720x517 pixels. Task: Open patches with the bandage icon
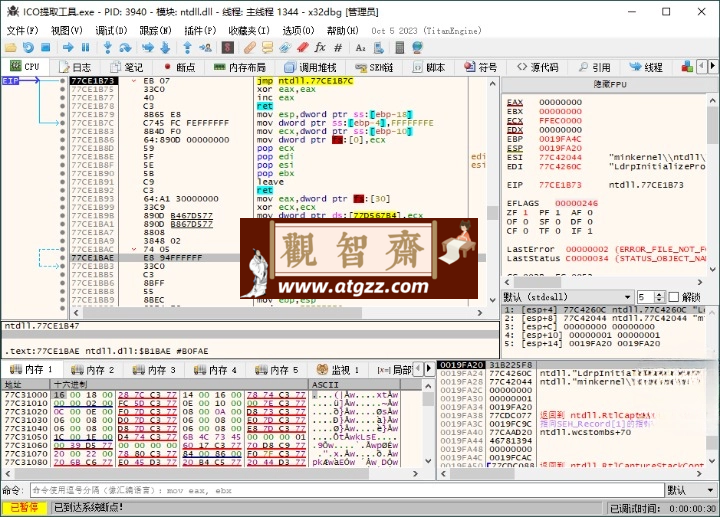point(250,47)
